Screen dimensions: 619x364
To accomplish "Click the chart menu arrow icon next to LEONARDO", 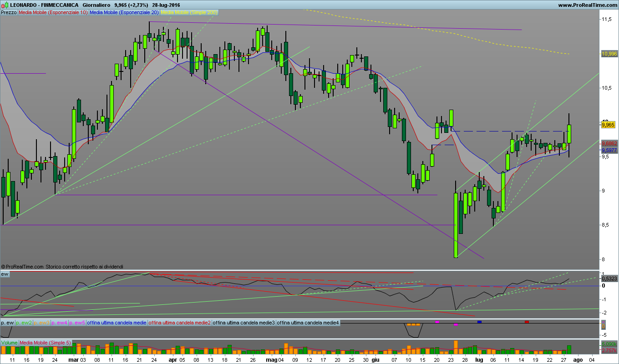I will pyautogui.click(x=5, y=5).
